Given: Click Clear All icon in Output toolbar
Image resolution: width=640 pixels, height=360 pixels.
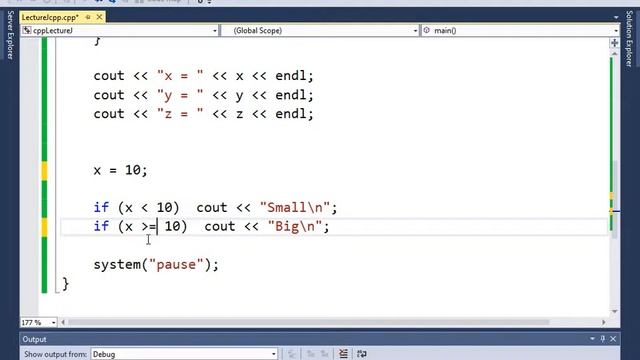Looking at the screenshot, I should (343, 354).
